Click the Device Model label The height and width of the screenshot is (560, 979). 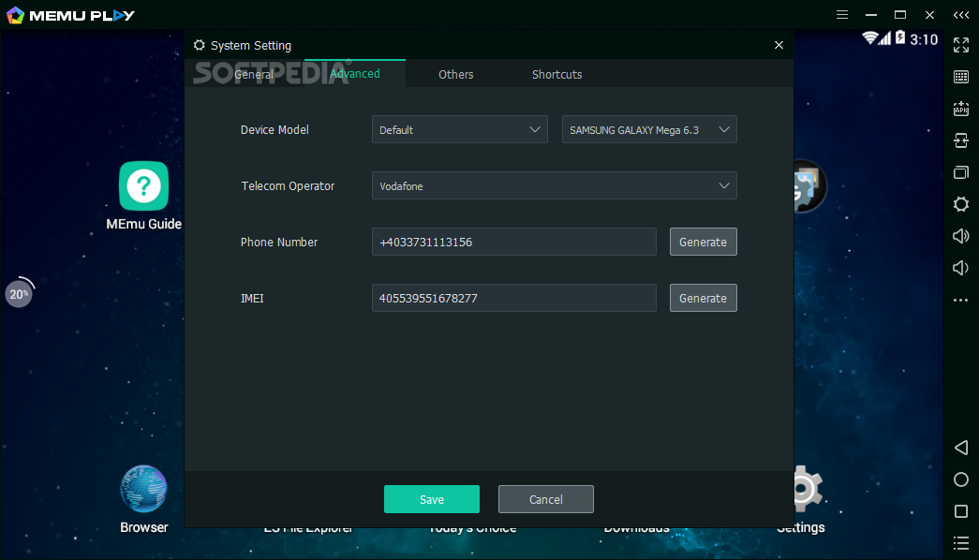click(x=274, y=130)
